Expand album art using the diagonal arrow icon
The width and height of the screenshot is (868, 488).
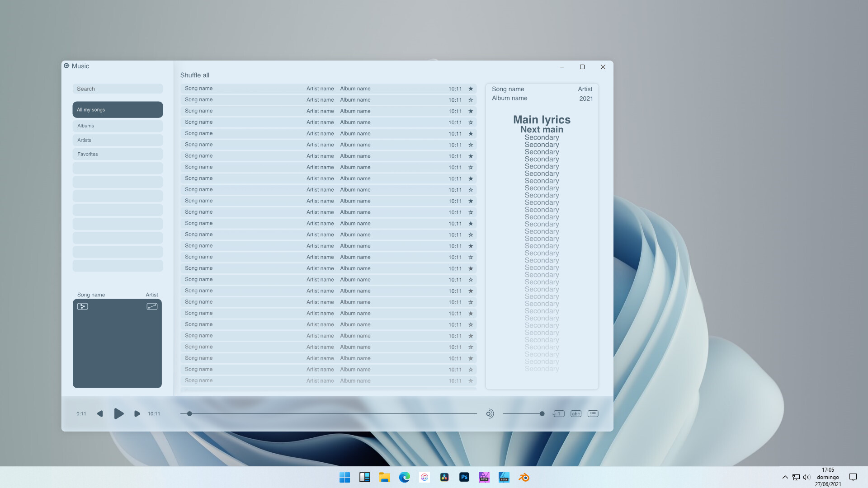(x=152, y=306)
